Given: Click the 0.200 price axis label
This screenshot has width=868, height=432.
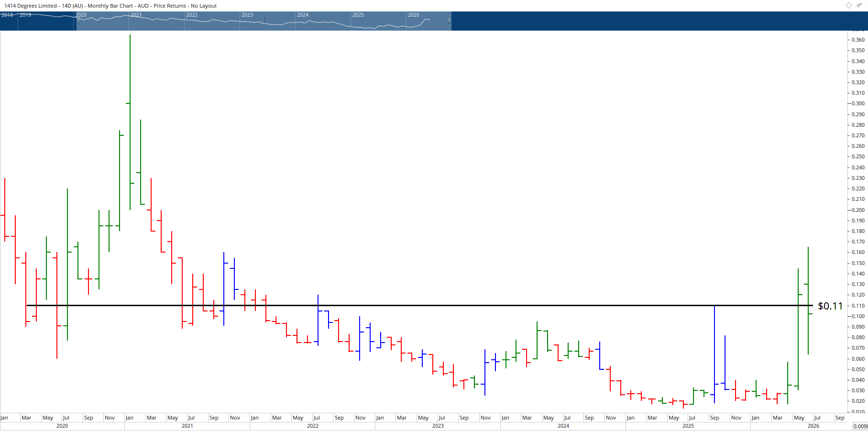Looking at the screenshot, I should [858, 210].
